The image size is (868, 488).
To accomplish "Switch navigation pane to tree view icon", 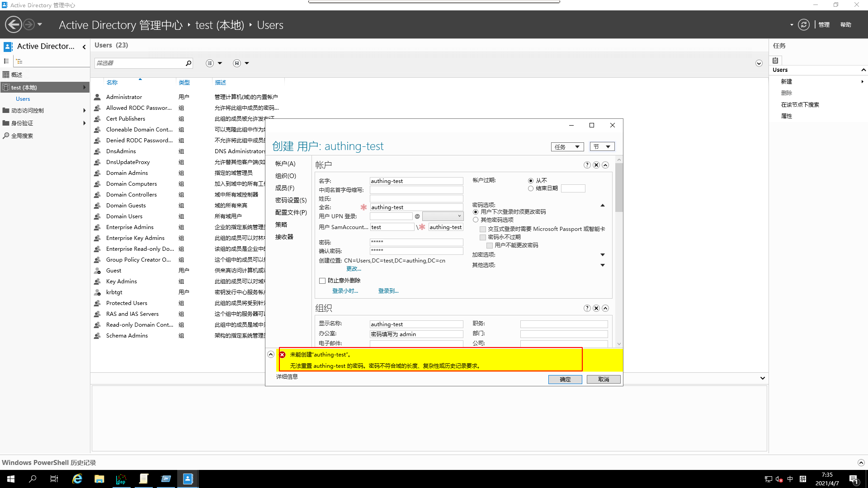I will pyautogui.click(x=19, y=61).
